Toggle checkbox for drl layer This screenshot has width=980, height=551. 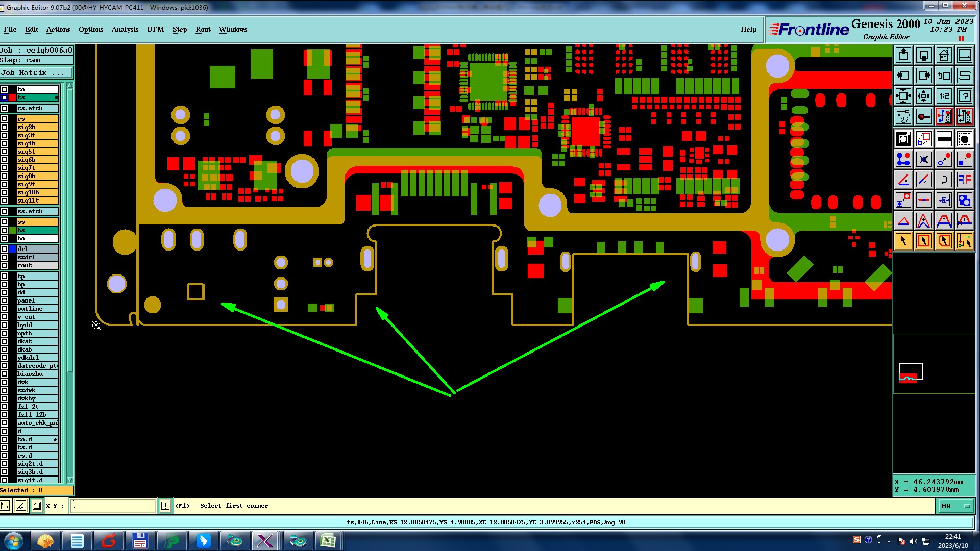pyautogui.click(x=4, y=249)
